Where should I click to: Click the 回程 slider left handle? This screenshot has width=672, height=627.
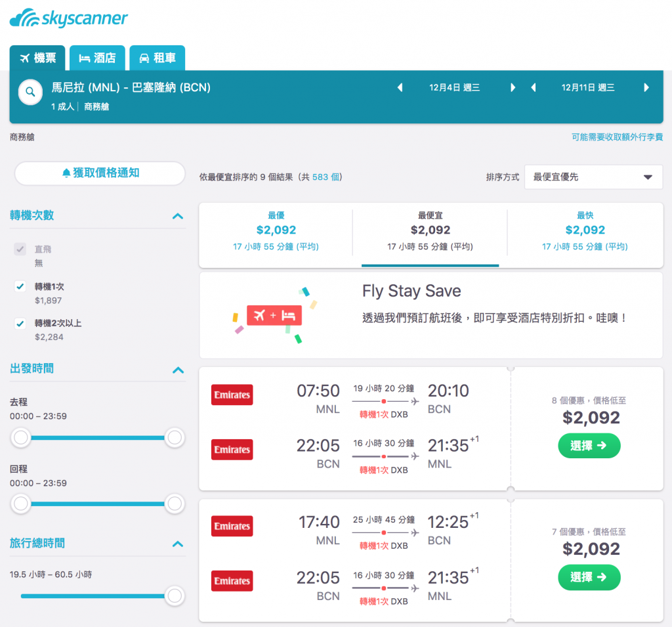pos(20,504)
